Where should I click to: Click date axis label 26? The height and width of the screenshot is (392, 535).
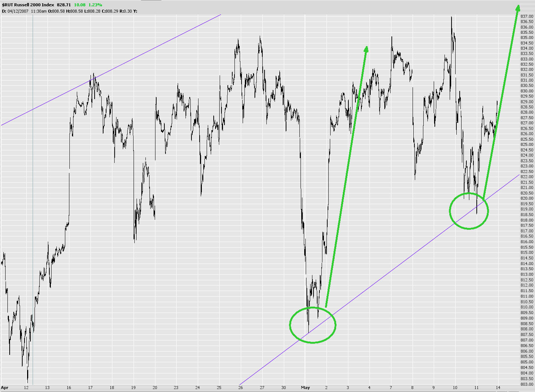coord(241,388)
